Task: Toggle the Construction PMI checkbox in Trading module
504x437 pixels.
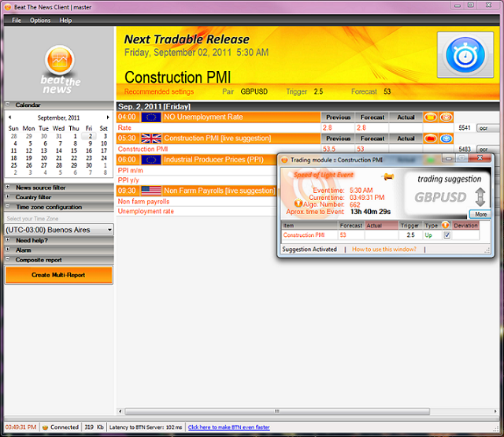Action: (447, 235)
